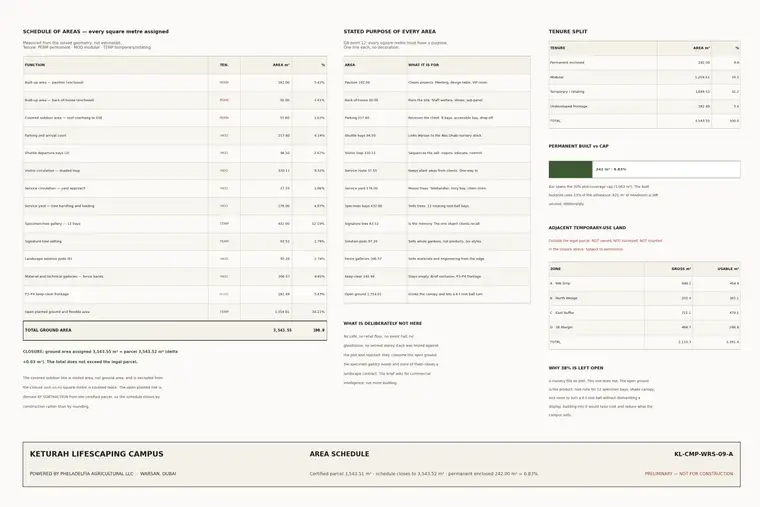Click the 'TEN.' column header in schedule
This screenshot has width=760, height=507.
pyautogui.click(x=224, y=65)
